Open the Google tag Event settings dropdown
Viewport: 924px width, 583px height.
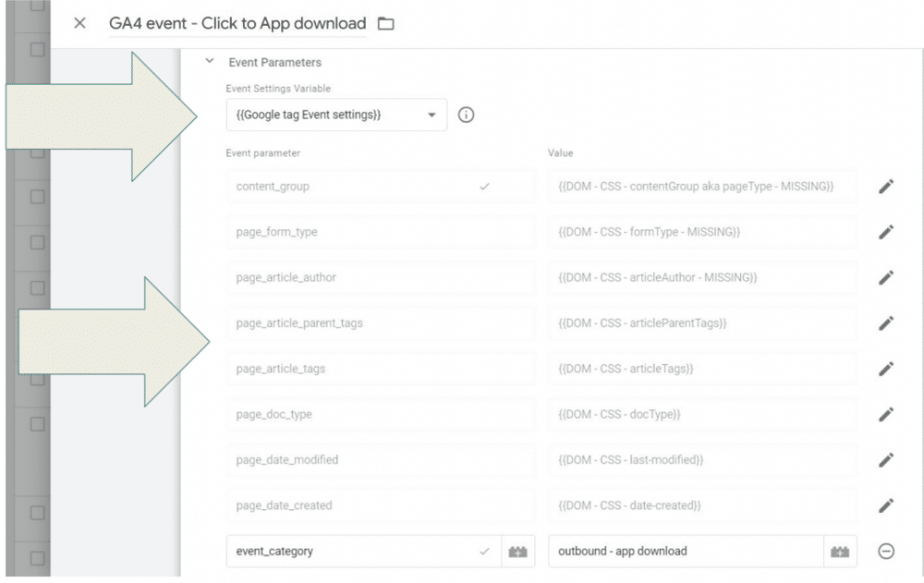pyautogui.click(x=336, y=115)
